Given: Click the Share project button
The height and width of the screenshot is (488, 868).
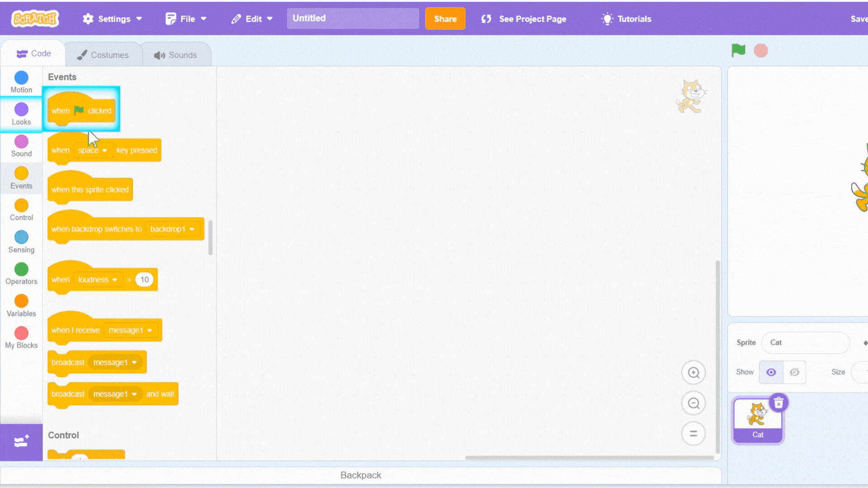Looking at the screenshot, I should coord(446,19).
